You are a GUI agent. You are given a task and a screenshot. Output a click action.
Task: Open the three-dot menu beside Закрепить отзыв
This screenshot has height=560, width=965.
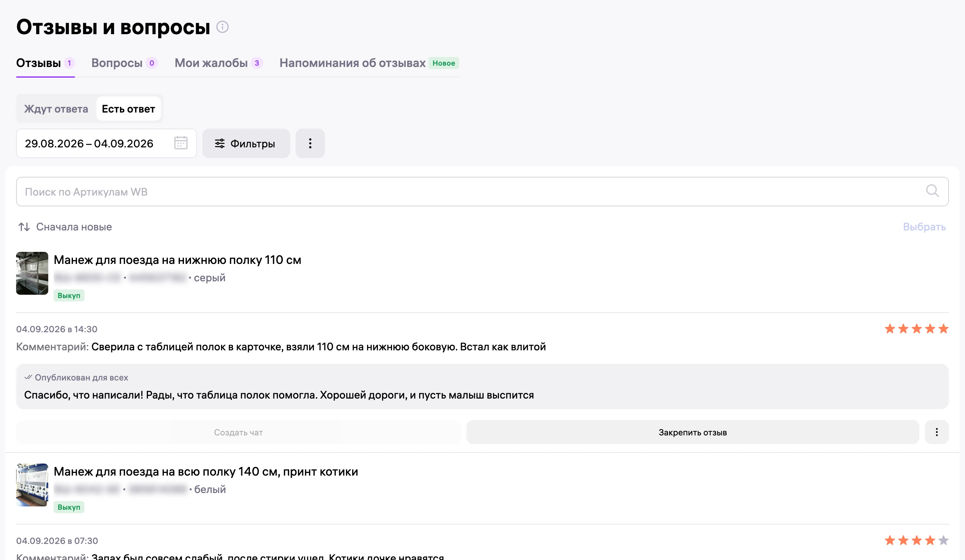coord(937,432)
